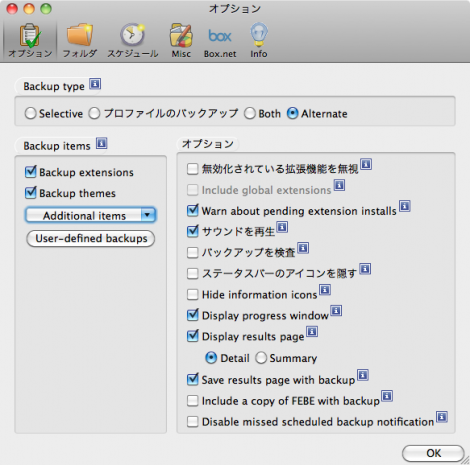The image size is (470, 465).
Task: Select the Both backup type radio
Action: (250, 114)
